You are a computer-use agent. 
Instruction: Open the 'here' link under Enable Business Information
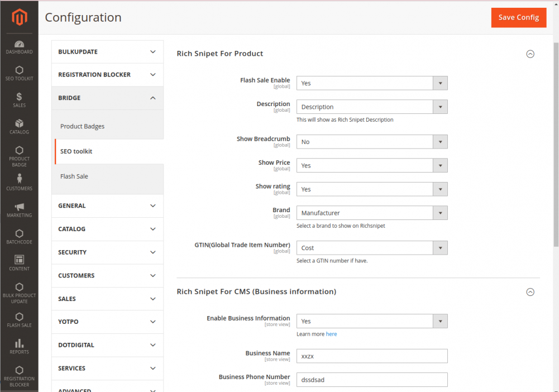[x=332, y=333]
